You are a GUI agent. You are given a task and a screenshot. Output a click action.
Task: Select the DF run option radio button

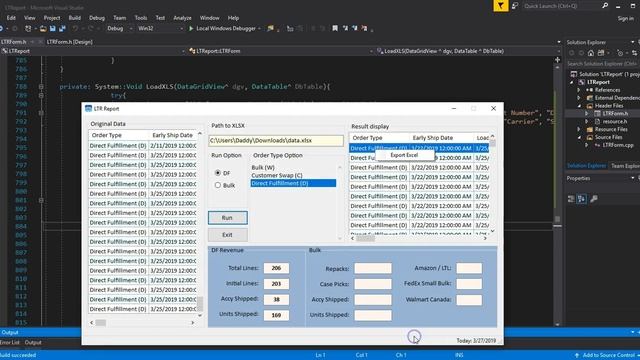point(218,173)
